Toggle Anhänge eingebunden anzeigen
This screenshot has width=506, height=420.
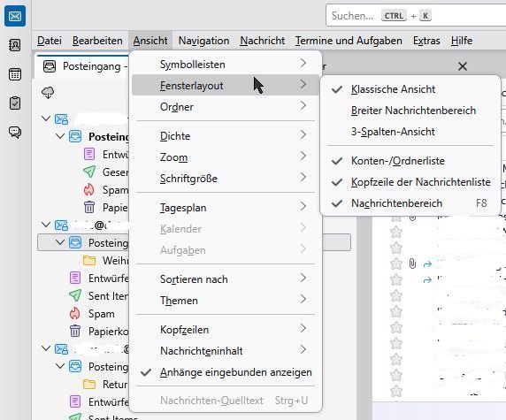226,372
